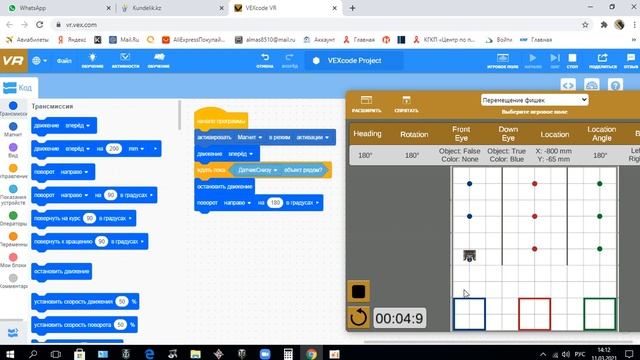Open Calculator from the taskbar

point(288,354)
